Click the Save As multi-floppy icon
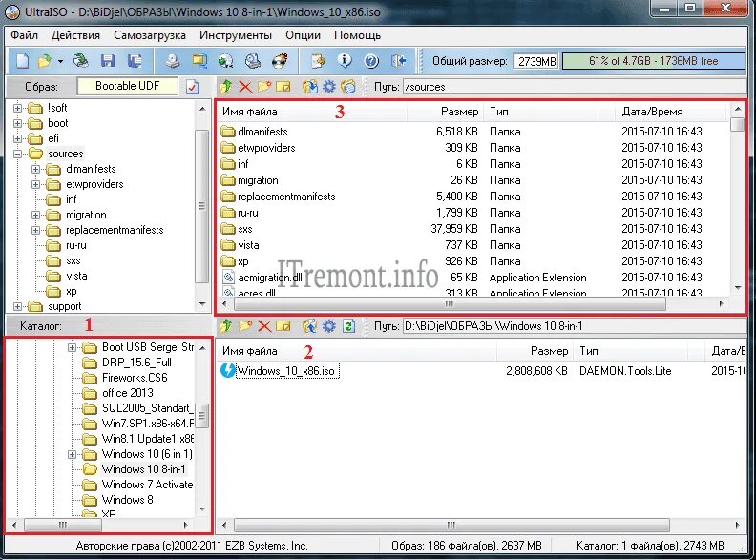This screenshot has height=560, width=756. [135, 61]
